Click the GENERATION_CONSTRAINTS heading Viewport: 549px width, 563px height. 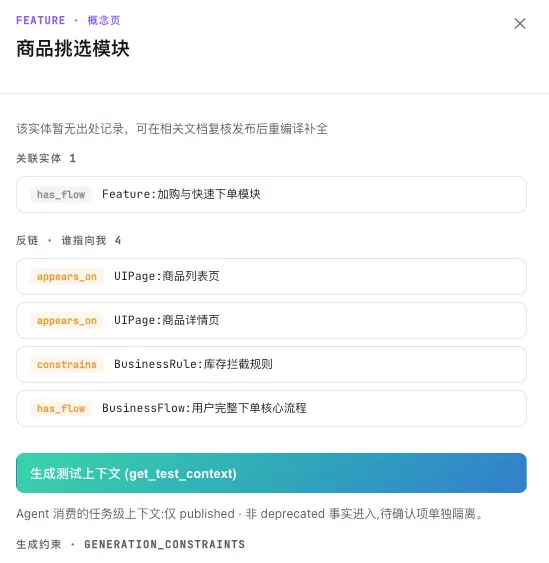pyautogui.click(x=164, y=544)
